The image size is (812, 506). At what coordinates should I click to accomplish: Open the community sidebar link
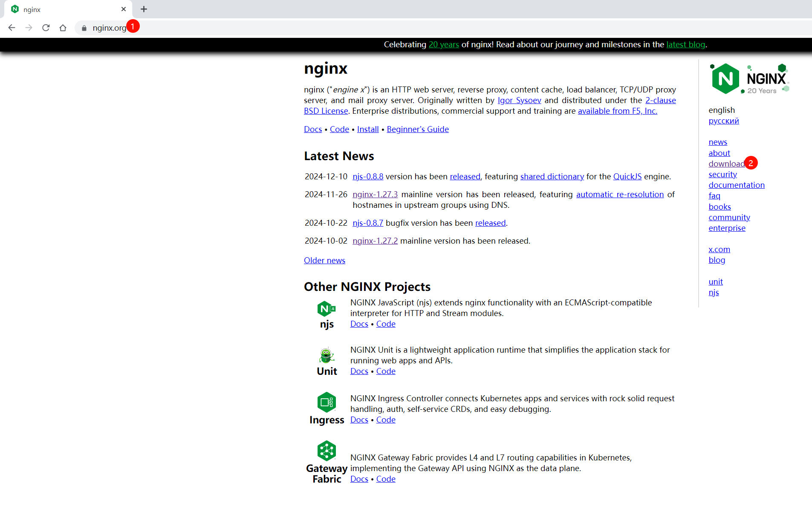[729, 217]
